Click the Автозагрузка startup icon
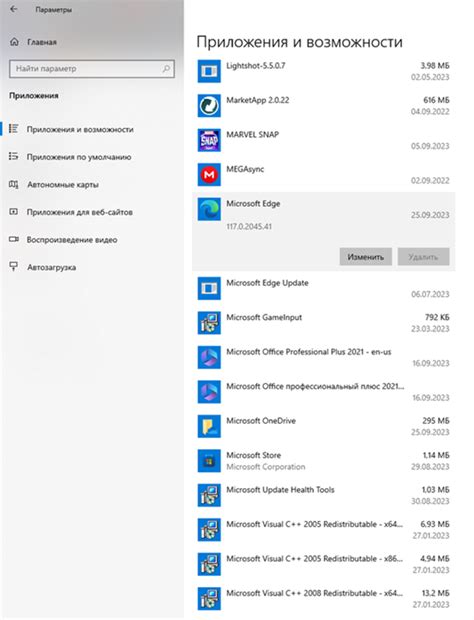Viewport: 474px width, 620px height. click(x=14, y=267)
